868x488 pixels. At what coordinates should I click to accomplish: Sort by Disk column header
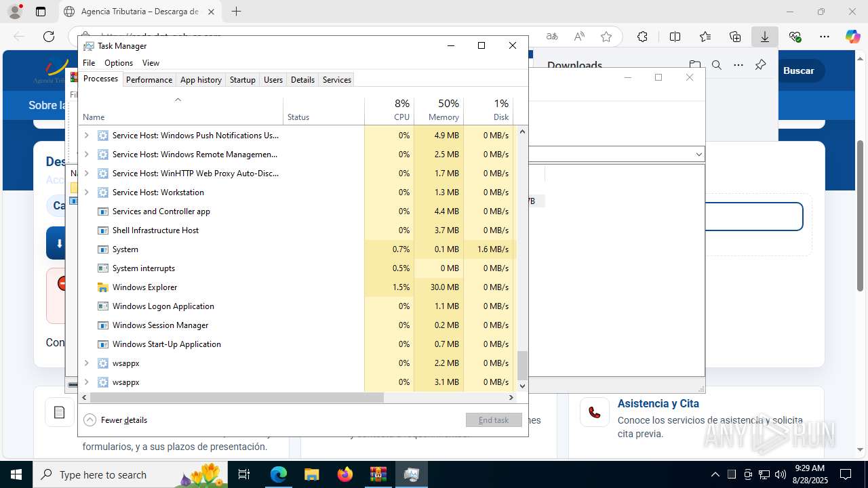coord(488,111)
